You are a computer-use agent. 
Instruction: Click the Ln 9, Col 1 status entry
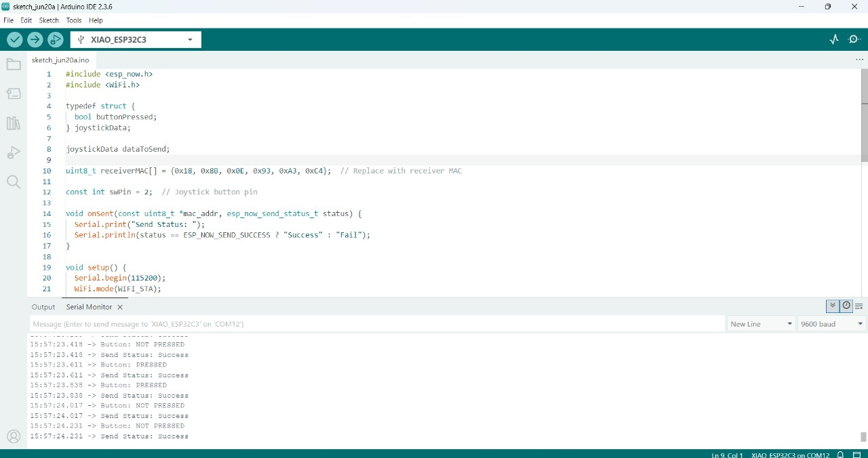click(727, 455)
